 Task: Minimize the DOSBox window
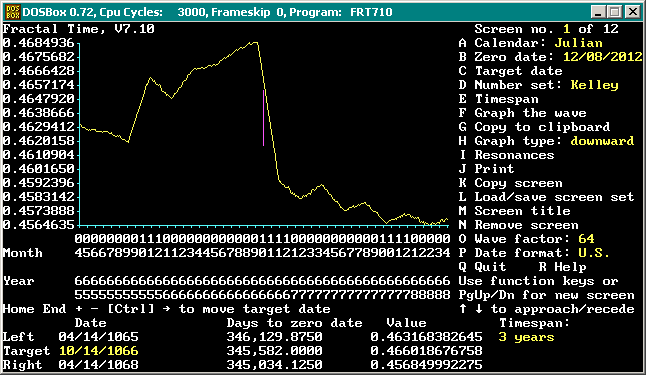pyautogui.click(x=597, y=12)
